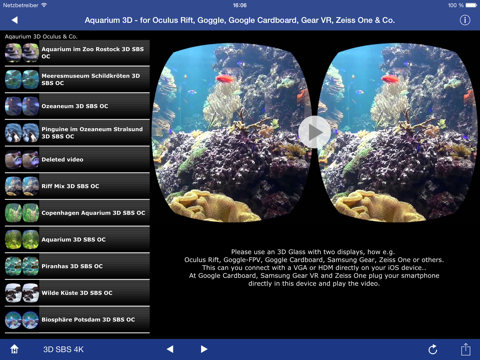
Task: Select Meeresmuseum Schildkröten 3D SBS OC
Action: tap(77, 79)
